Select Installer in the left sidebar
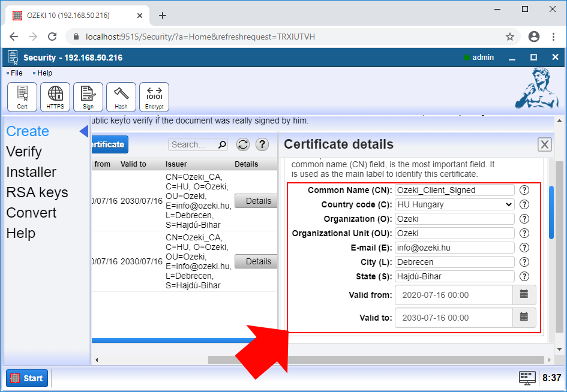 tap(31, 172)
